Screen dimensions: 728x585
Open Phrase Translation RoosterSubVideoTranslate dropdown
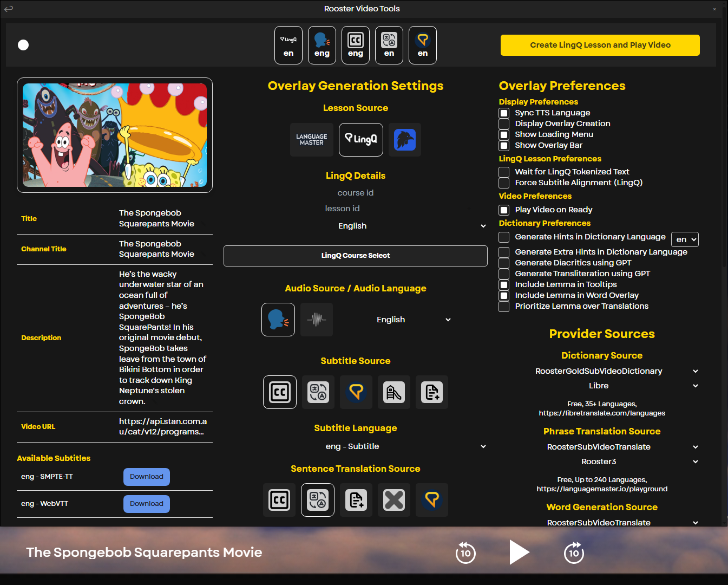[602, 447]
